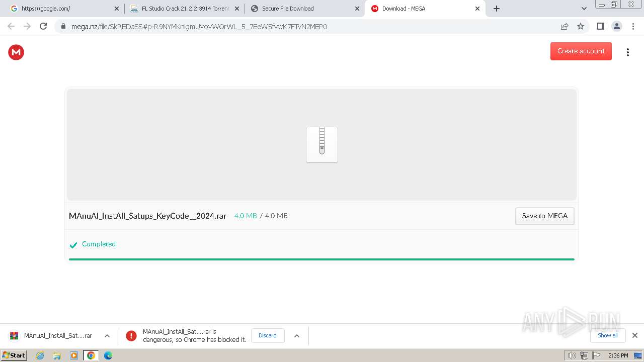Switch to the google.com tab
The width and height of the screenshot is (644, 362).
tap(63, 9)
